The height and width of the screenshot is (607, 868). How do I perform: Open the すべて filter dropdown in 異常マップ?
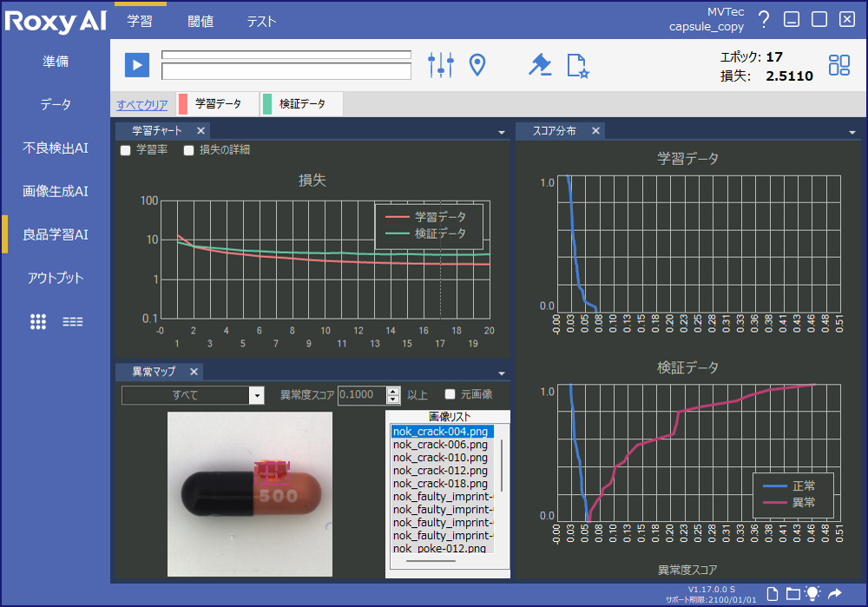click(257, 395)
